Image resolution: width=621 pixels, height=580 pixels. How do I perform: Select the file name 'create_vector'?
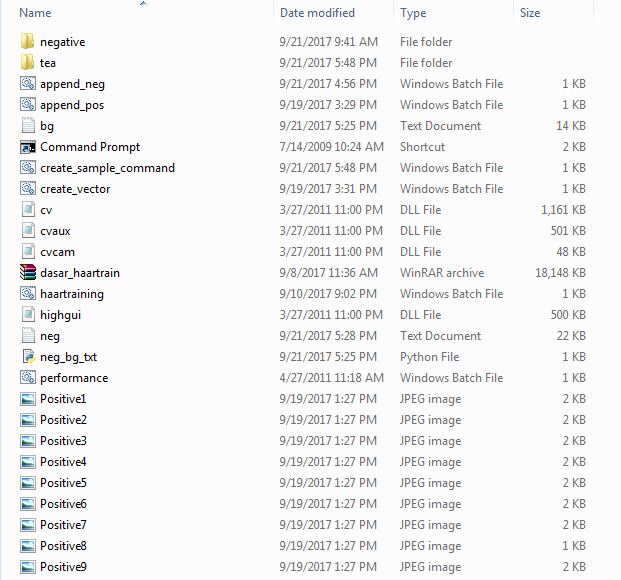point(75,189)
